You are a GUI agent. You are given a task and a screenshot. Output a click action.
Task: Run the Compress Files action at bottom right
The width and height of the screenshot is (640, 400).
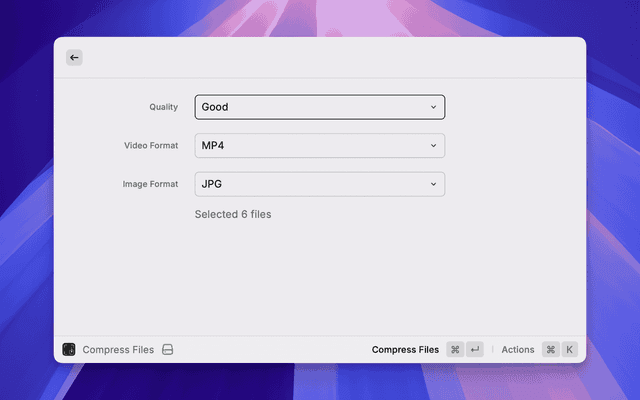(405, 350)
